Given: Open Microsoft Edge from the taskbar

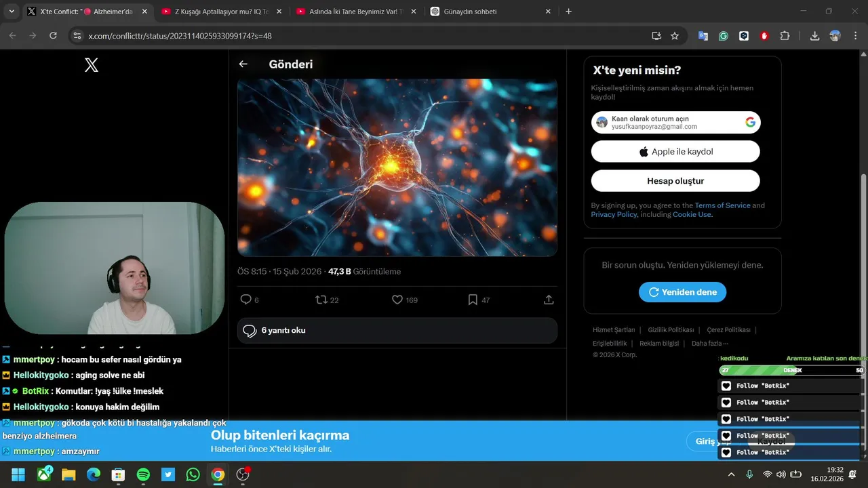Looking at the screenshot, I should point(94,474).
